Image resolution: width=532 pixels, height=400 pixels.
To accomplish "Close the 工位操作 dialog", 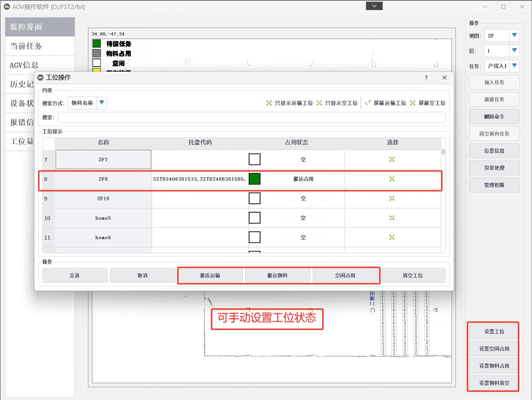I will pos(444,77).
